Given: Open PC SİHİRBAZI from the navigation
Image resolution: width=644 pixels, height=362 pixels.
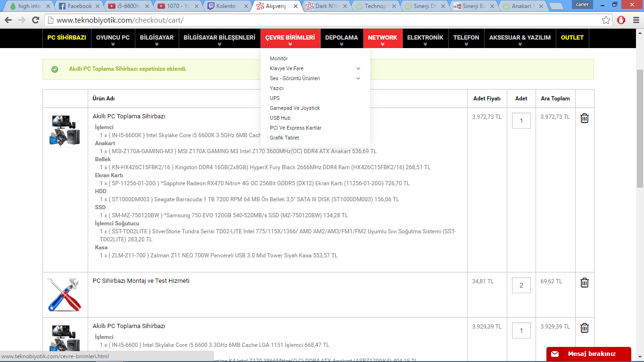Looking at the screenshot, I should pyautogui.click(x=66, y=38).
